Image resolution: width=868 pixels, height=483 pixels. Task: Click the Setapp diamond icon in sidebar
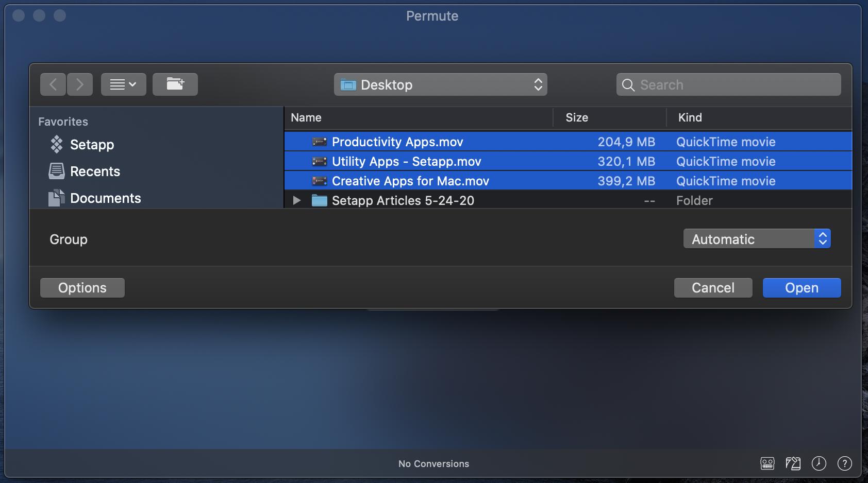click(x=56, y=144)
